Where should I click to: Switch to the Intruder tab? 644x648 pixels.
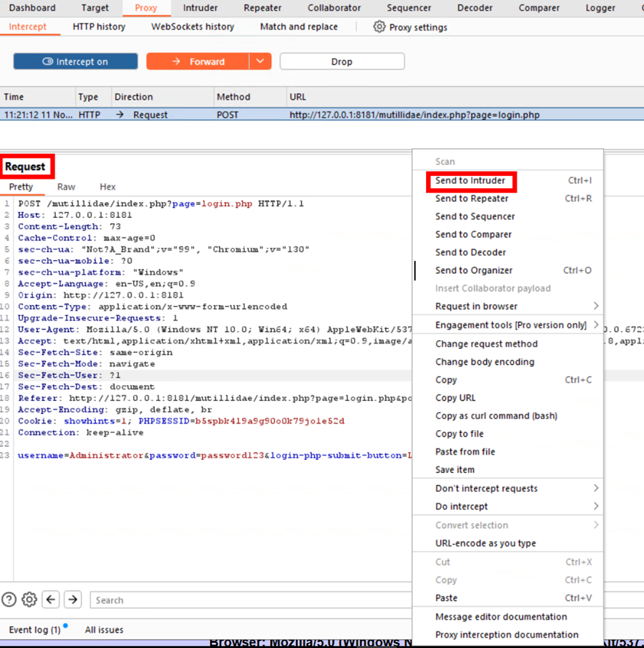pos(200,8)
